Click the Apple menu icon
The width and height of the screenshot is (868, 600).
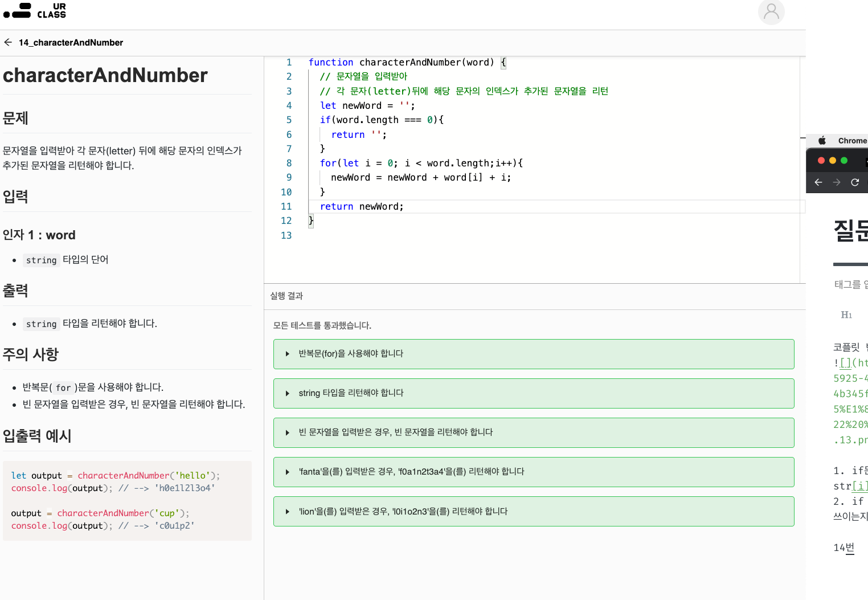(822, 141)
